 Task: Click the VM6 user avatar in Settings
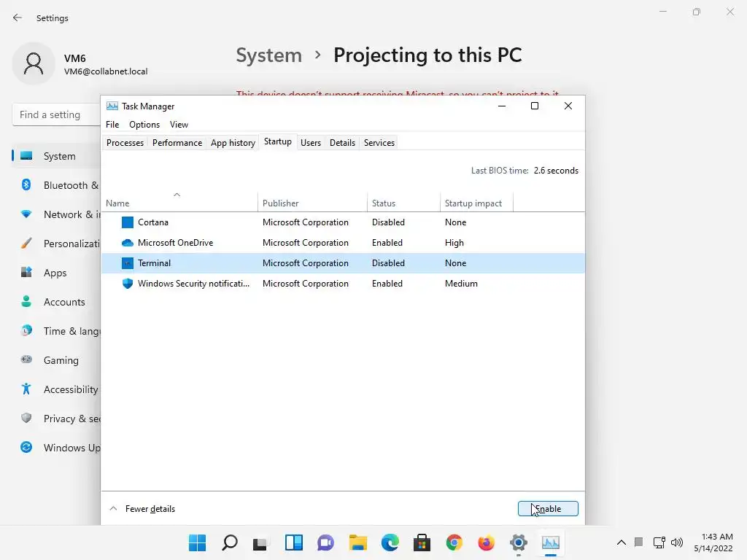[34, 64]
